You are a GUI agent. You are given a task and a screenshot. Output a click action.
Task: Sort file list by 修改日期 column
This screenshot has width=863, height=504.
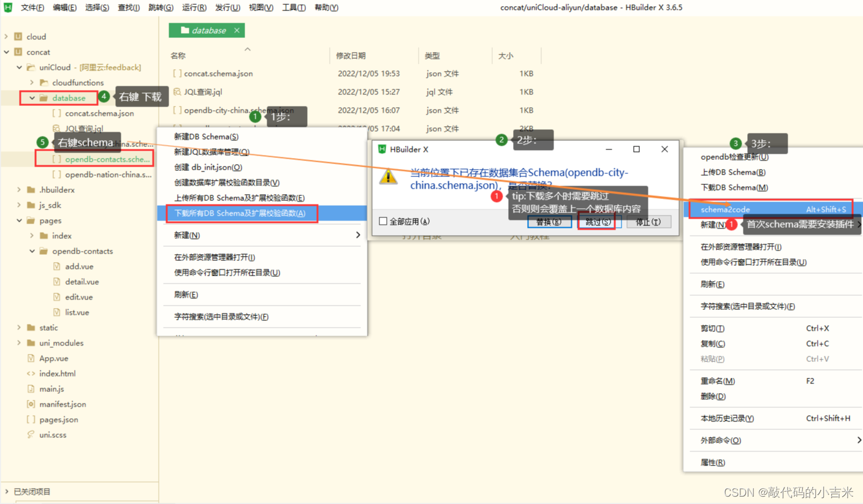click(x=351, y=56)
